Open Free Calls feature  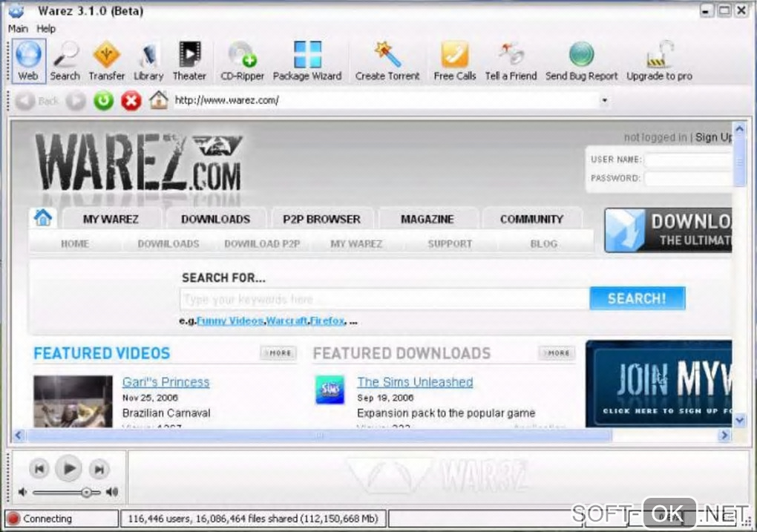click(x=454, y=62)
